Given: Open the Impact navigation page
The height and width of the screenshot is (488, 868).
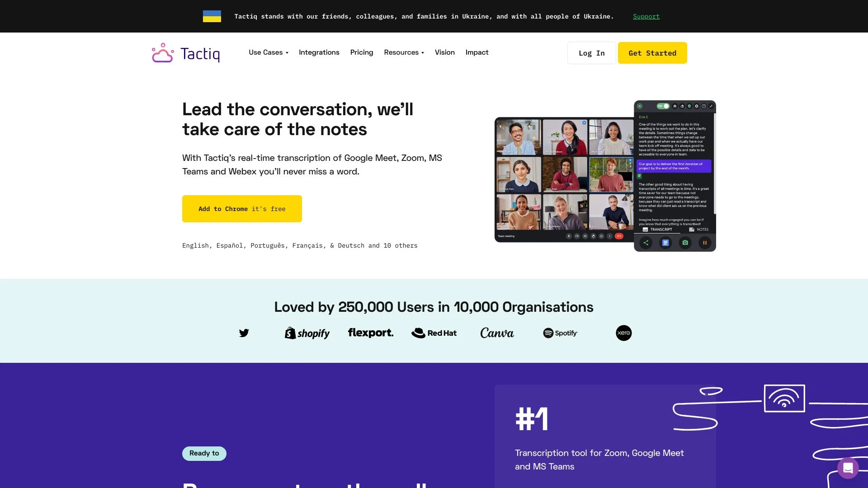Looking at the screenshot, I should (477, 52).
